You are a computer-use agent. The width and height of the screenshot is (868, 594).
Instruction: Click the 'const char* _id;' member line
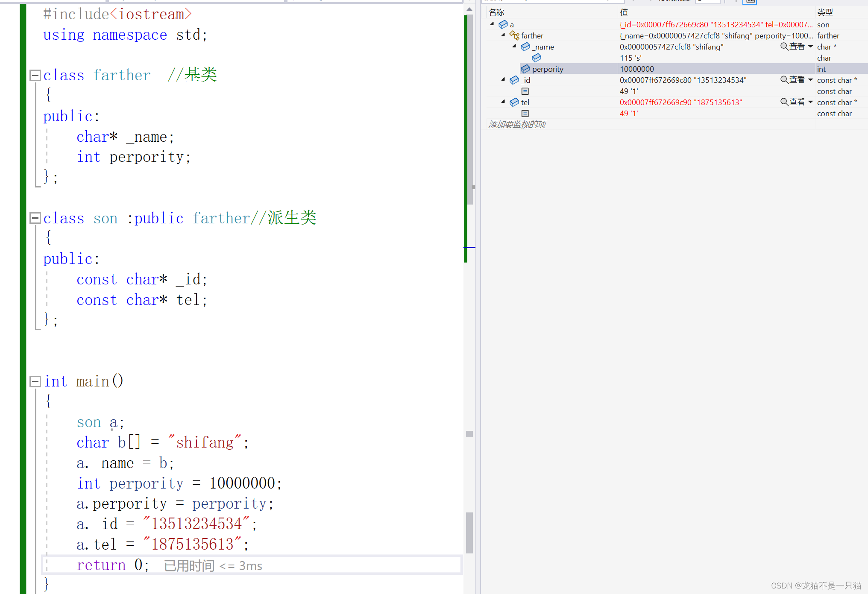click(x=142, y=279)
